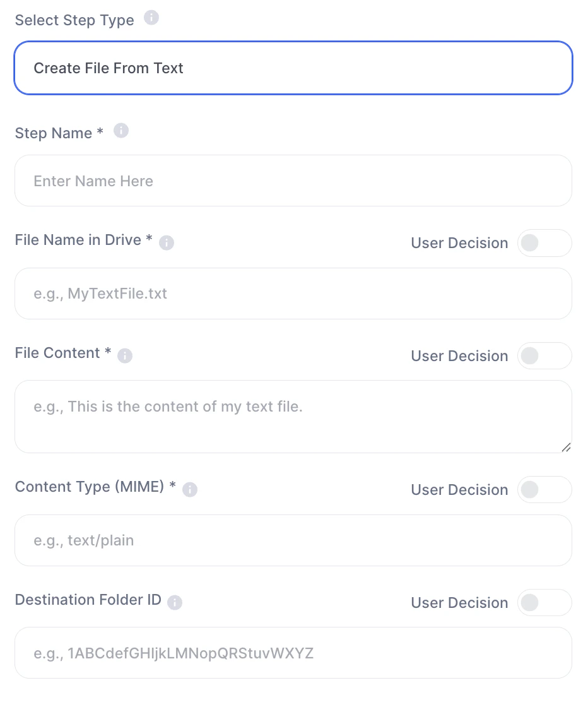The width and height of the screenshot is (588, 707).
Task: Enable User Decision switch for File Content
Action: click(544, 356)
